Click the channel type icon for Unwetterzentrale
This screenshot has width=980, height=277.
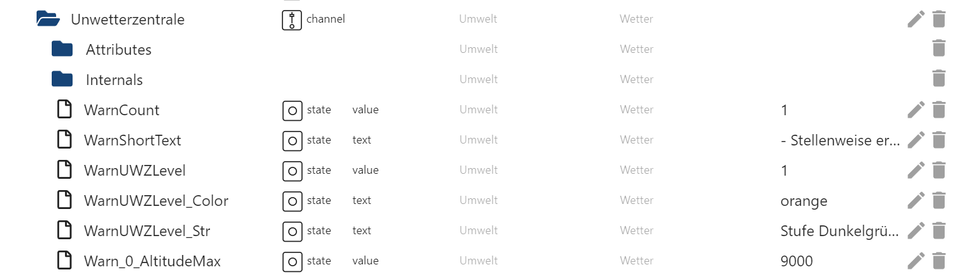click(292, 20)
